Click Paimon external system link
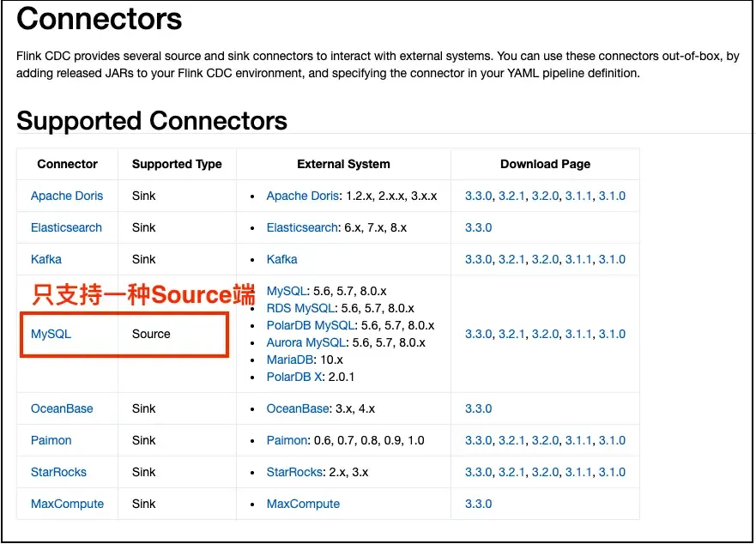 pyautogui.click(x=287, y=440)
